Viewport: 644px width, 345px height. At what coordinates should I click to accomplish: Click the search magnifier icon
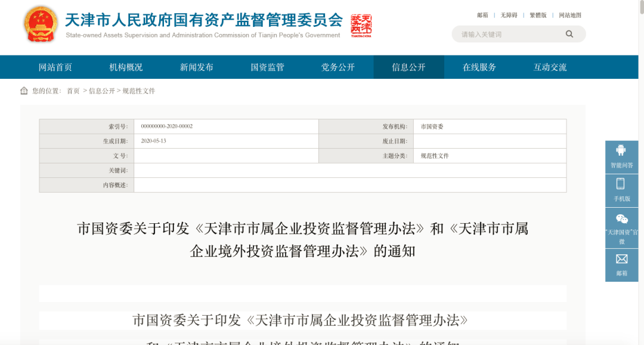pyautogui.click(x=569, y=35)
